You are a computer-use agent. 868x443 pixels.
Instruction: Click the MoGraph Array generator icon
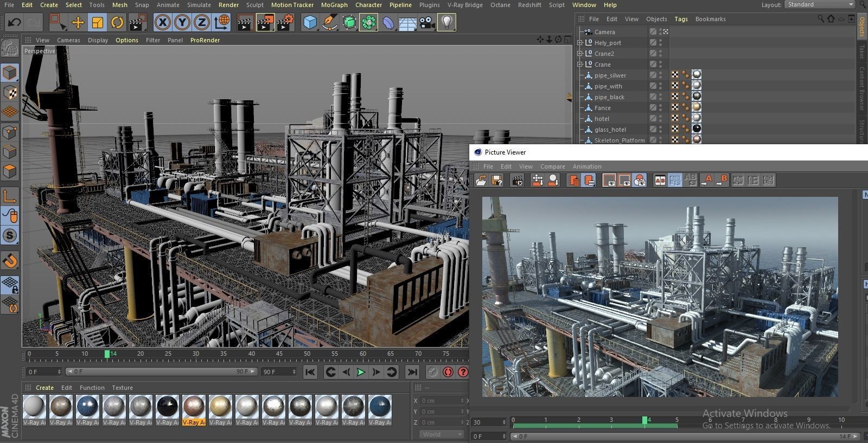[369, 23]
